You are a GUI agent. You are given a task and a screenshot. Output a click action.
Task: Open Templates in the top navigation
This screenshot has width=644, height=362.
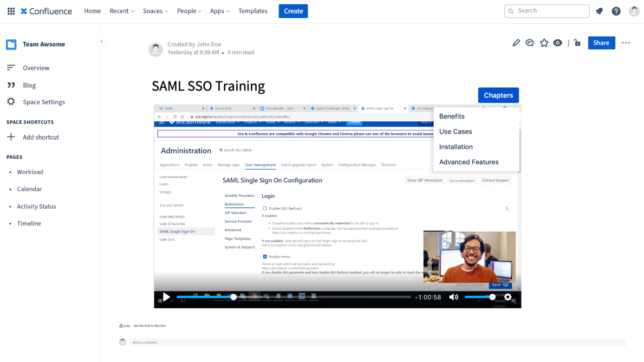point(253,11)
